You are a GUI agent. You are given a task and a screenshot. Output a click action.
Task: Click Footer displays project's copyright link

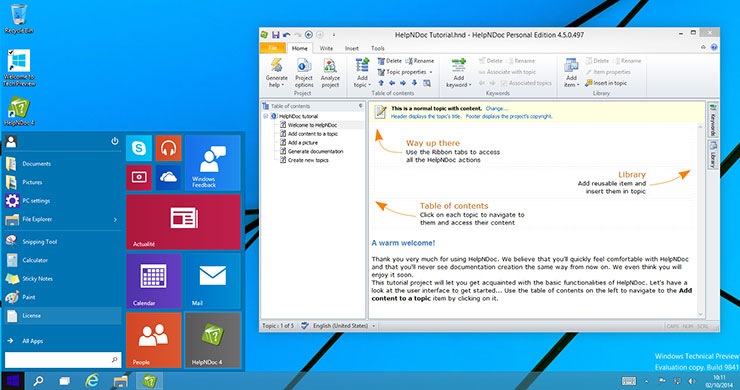(x=509, y=116)
